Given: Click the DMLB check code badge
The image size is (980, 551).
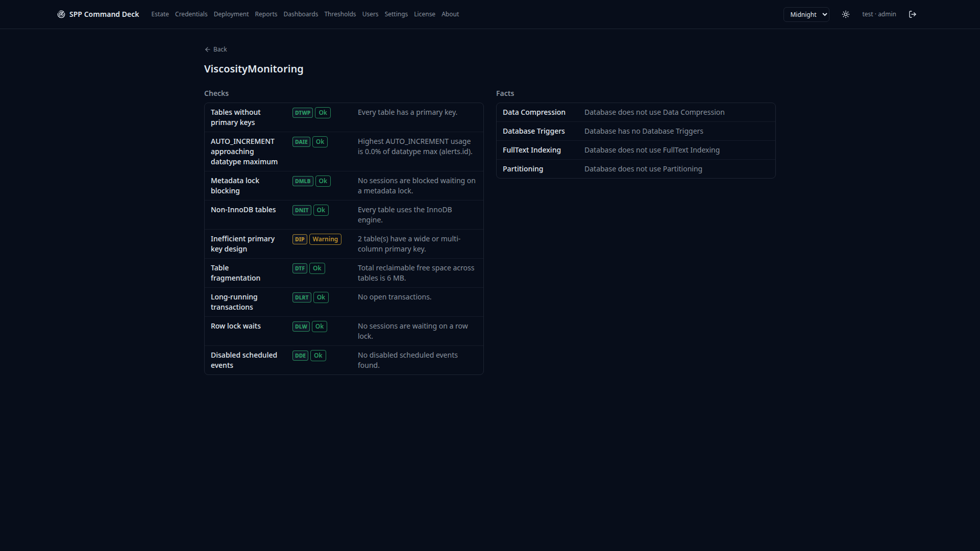Looking at the screenshot, I should (x=303, y=181).
